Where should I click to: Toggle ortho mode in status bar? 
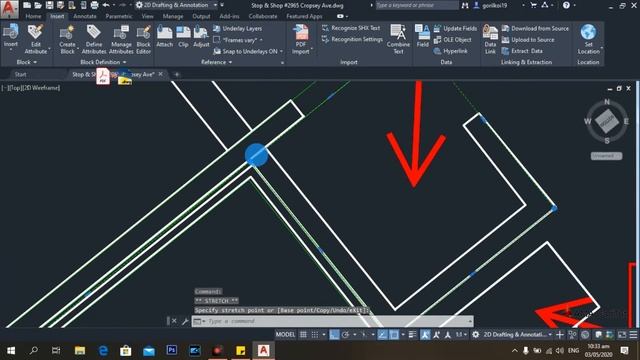334,335
